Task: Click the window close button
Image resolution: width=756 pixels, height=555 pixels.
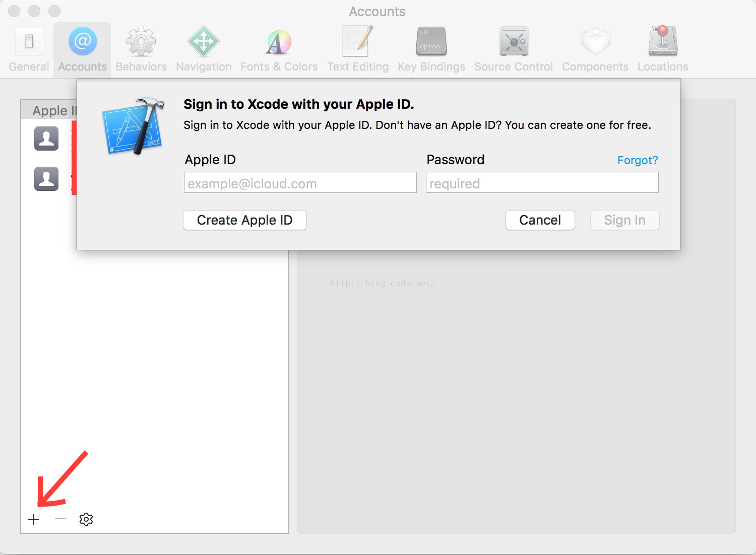Action: coord(15,11)
